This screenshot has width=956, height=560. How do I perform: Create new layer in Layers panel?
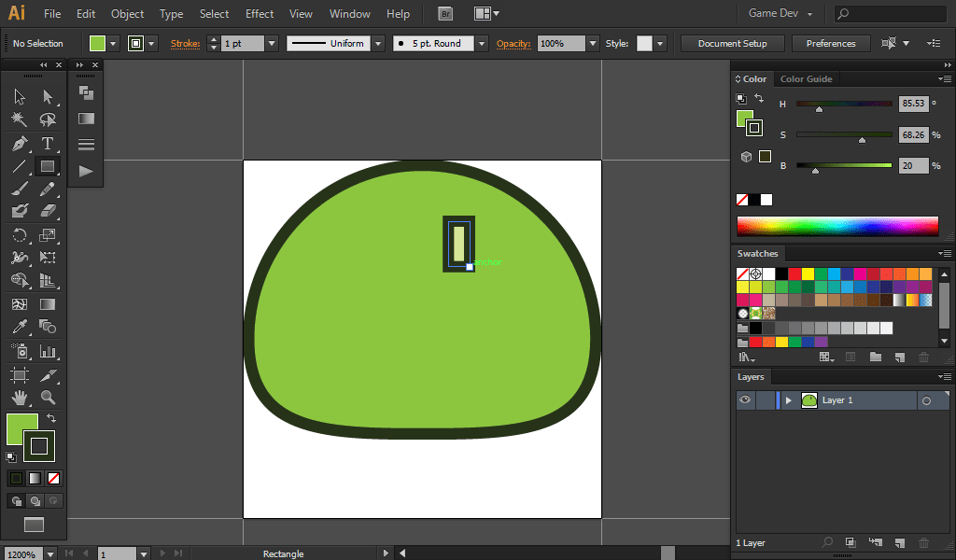coord(899,542)
